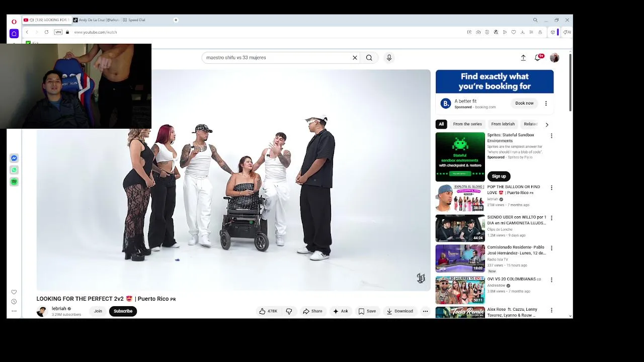Share the video
Image resolution: width=644 pixels, height=362 pixels.
(x=312, y=311)
